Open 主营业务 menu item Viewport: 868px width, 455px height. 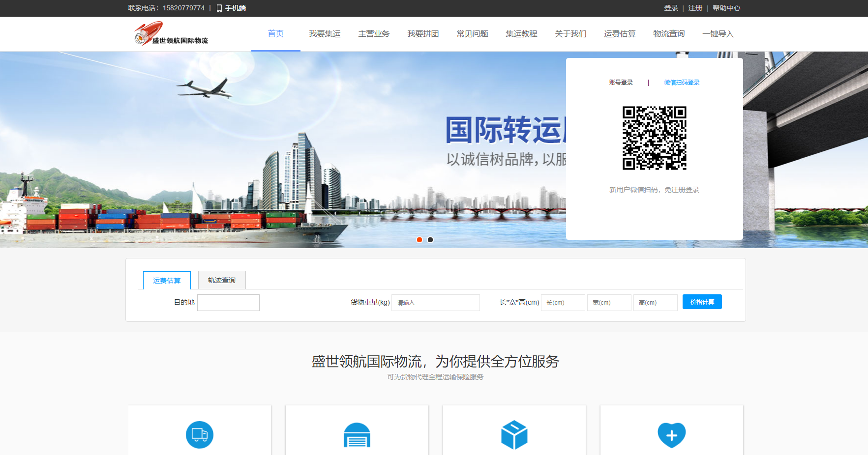point(374,33)
